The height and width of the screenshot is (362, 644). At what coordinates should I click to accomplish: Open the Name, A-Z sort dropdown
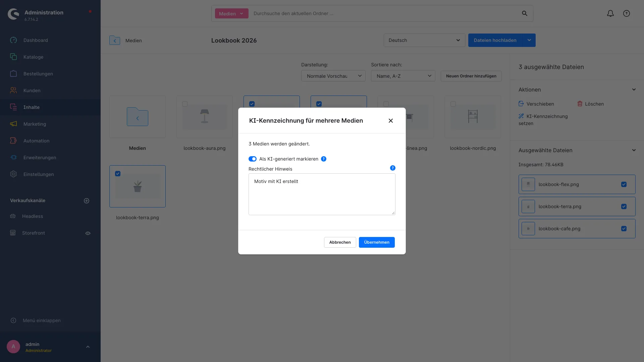click(403, 76)
